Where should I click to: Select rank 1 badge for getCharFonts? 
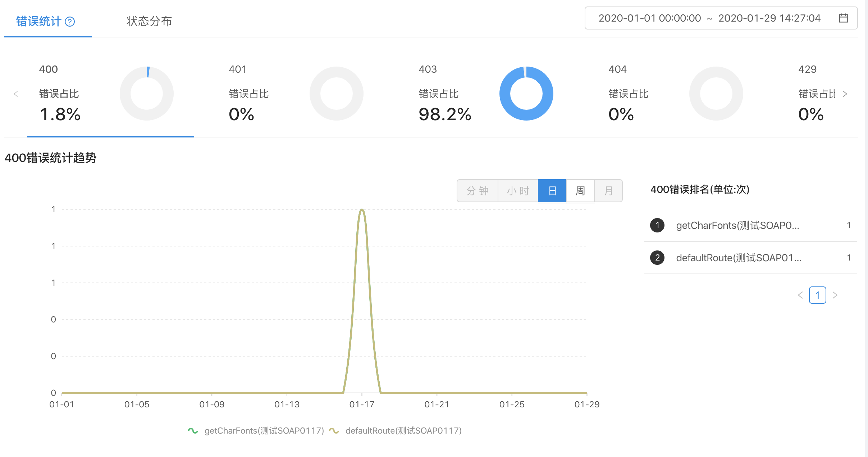(x=657, y=225)
